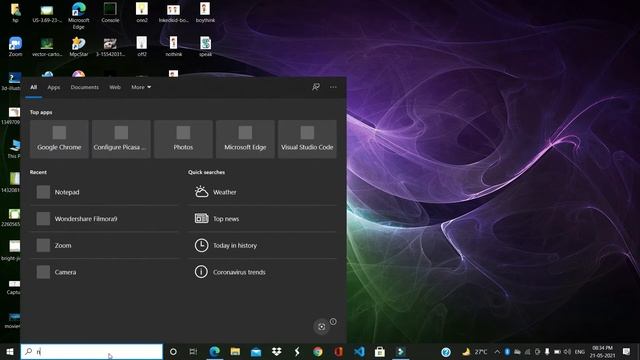Select the Zoom desktop shortcut
The image size is (640, 360).
pos(16,46)
